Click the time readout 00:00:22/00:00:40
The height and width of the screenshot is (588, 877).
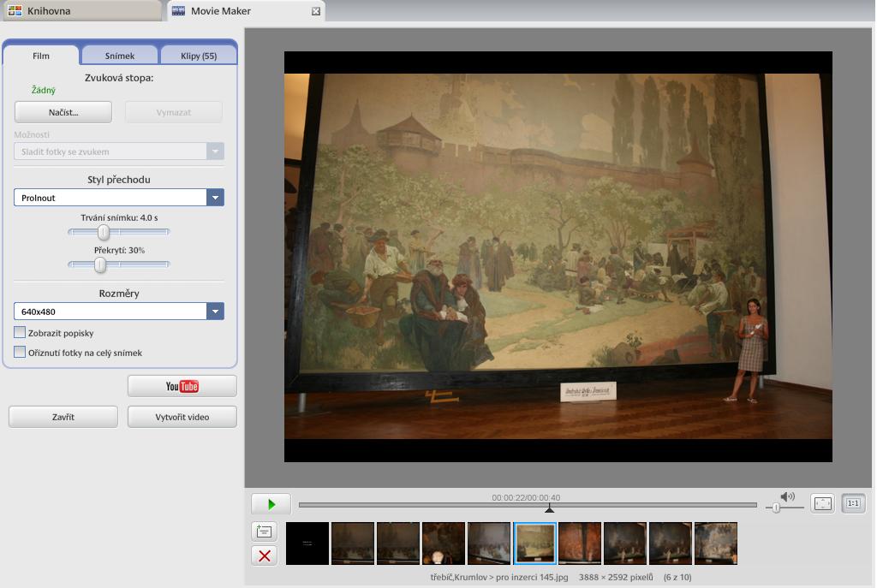tap(526, 497)
